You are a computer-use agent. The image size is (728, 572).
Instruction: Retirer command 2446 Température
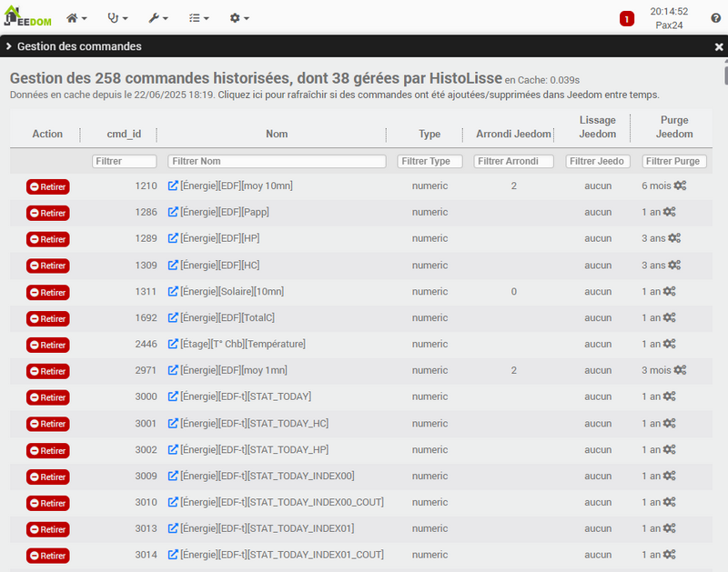click(x=48, y=346)
